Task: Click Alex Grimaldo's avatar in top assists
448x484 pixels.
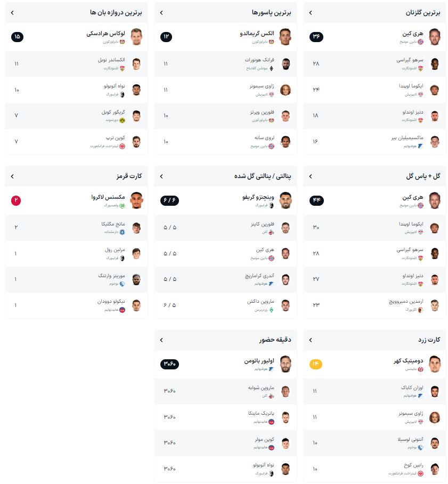Action: pos(285,36)
